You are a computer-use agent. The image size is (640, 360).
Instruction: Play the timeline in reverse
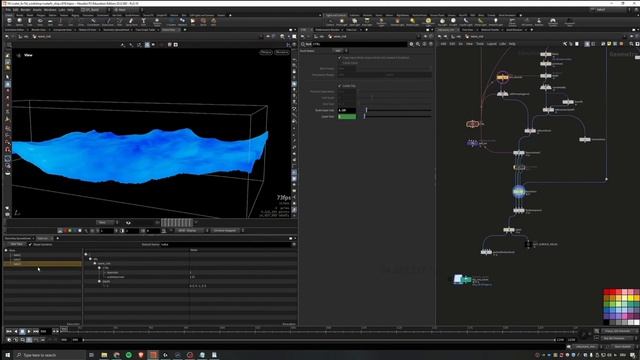point(16,331)
